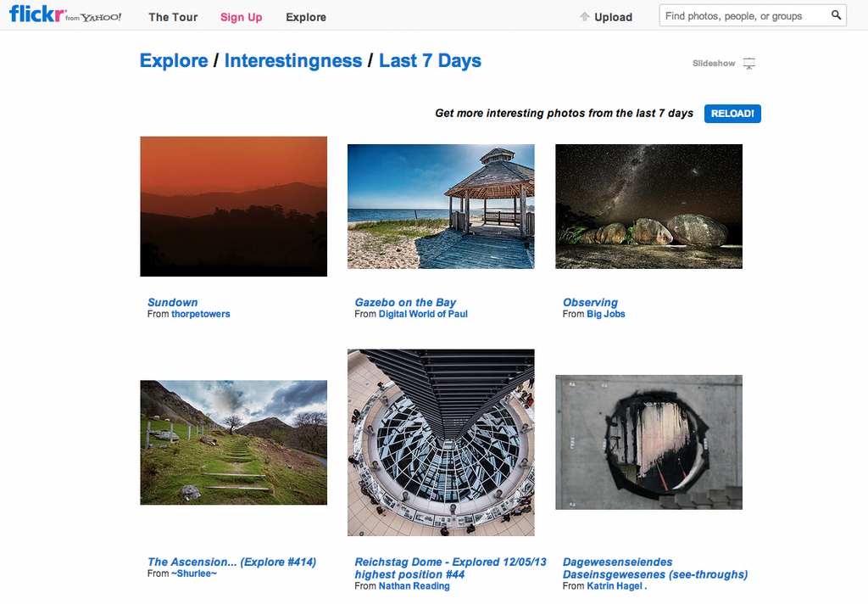The width and height of the screenshot is (868, 604).
Task: Open the Dagewesenseiendes concrete hole thumbnail
Action: coord(648,442)
